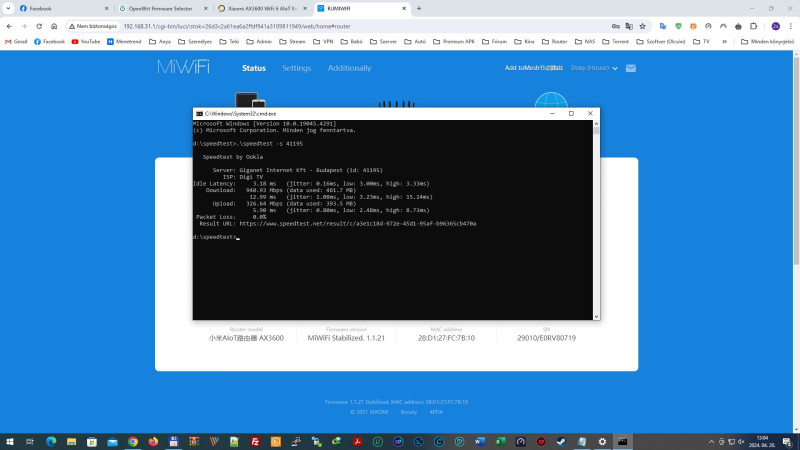Viewport: 800px width, 450px height.
Task: Open browser home page via house icon
Action: tap(54, 26)
